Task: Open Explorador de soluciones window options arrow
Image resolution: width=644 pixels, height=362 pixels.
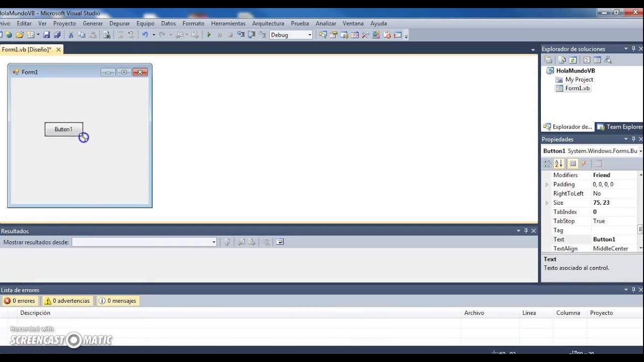Action: coord(626,49)
